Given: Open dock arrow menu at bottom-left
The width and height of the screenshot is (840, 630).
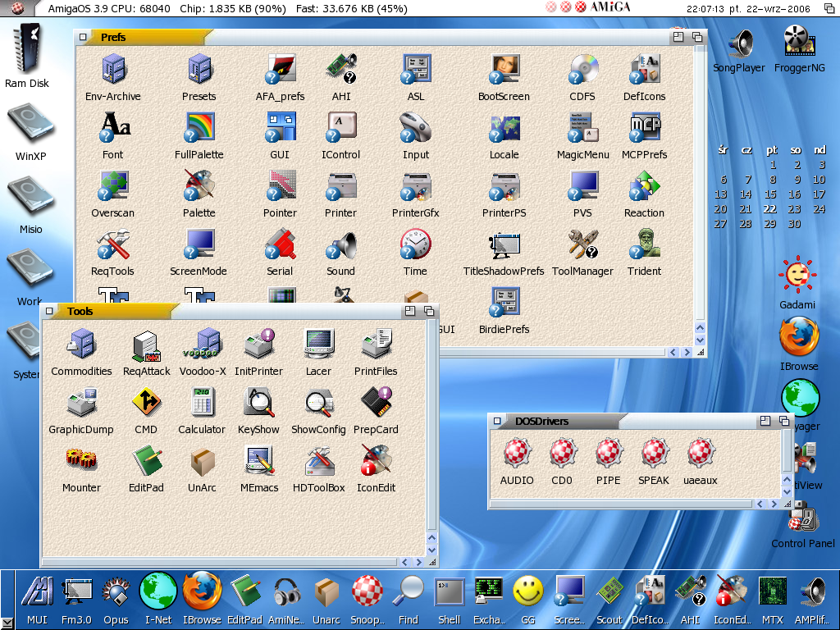Looking at the screenshot, I should [7, 623].
